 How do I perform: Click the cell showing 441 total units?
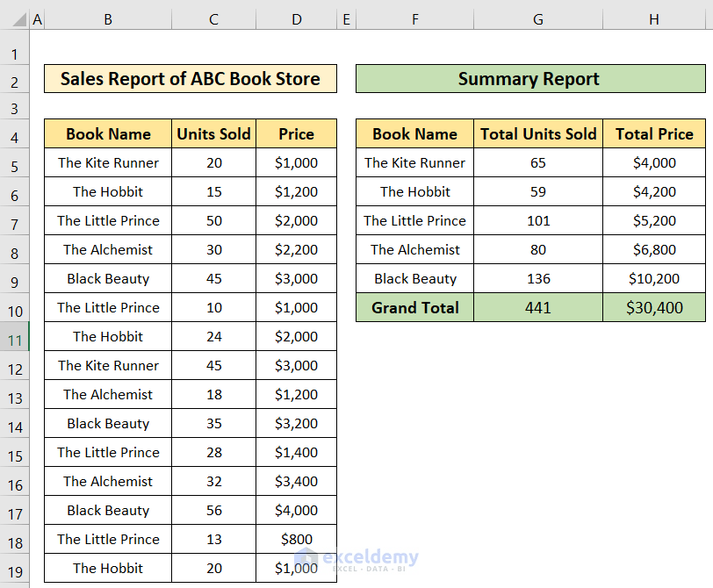tap(537, 307)
